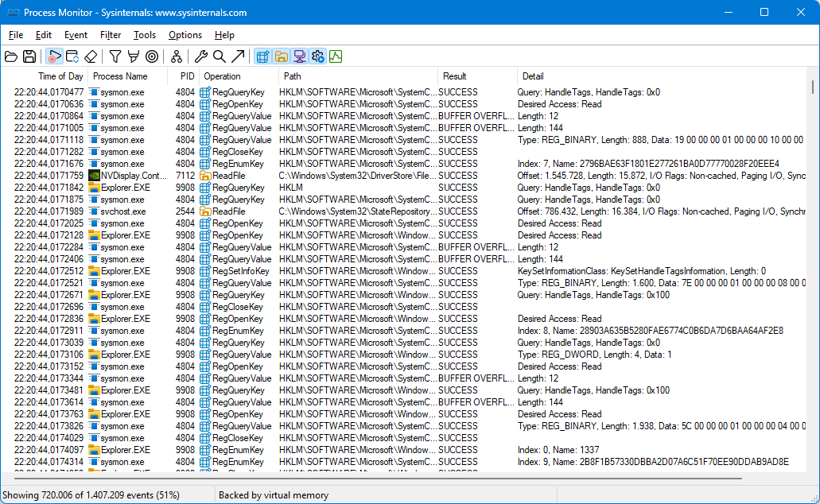
Task: Select the row with Index: 7 name detail
Action: click(x=404, y=164)
